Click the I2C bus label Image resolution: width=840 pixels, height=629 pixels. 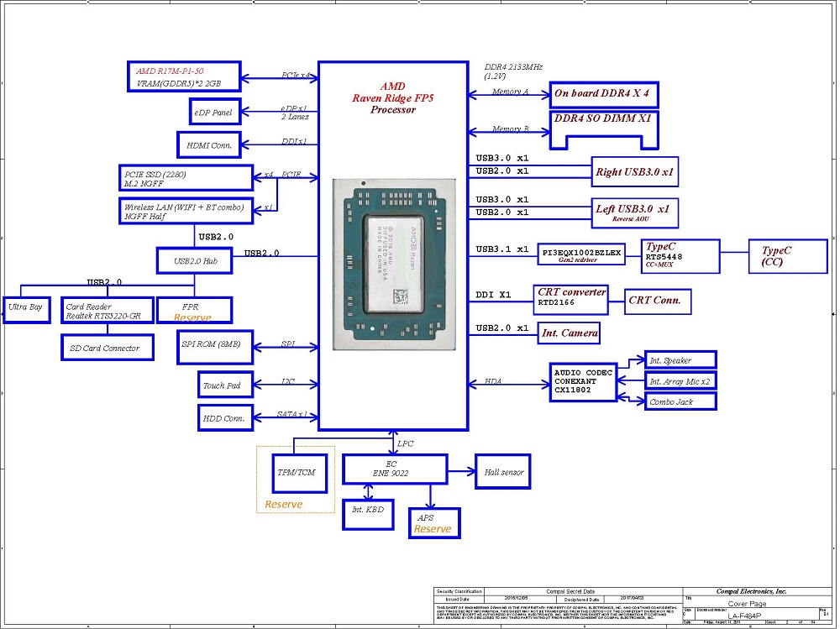[x=288, y=381]
